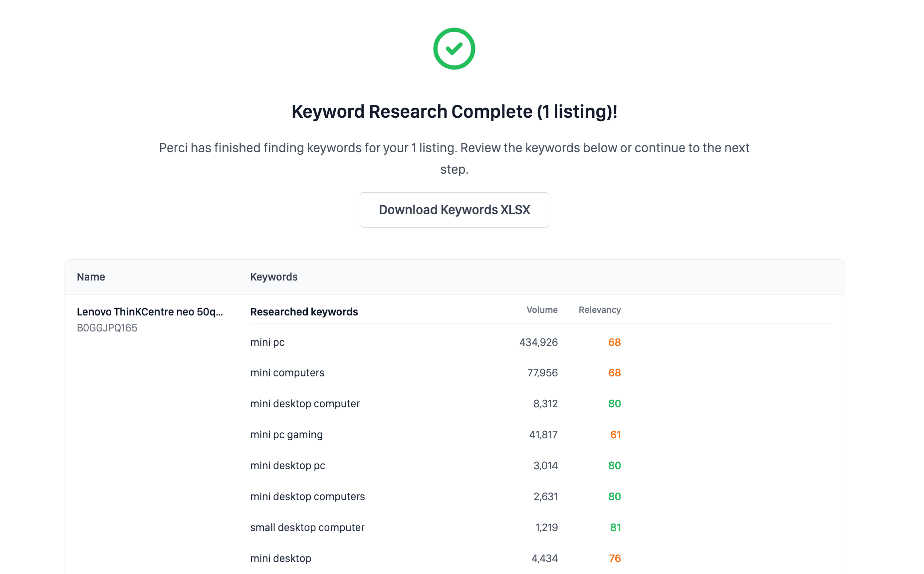
Task: Select the 'mini desktop pc' keyword
Action: click(x=287, y=466)
